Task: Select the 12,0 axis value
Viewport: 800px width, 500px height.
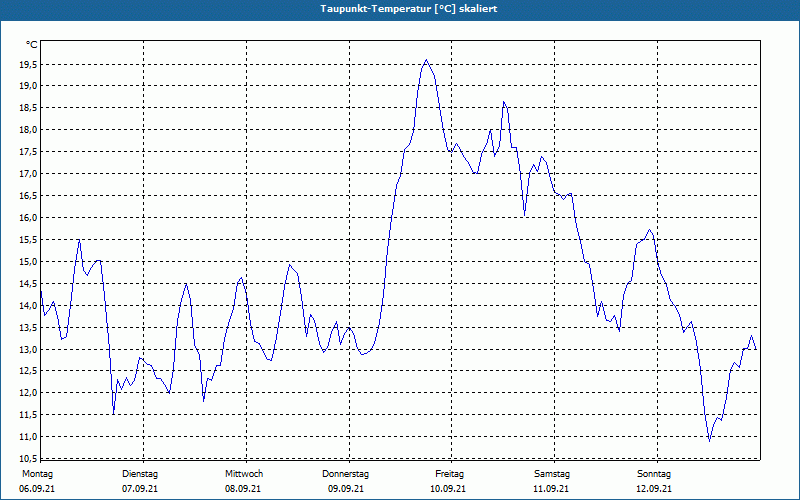Action: (x=29, y=392)
